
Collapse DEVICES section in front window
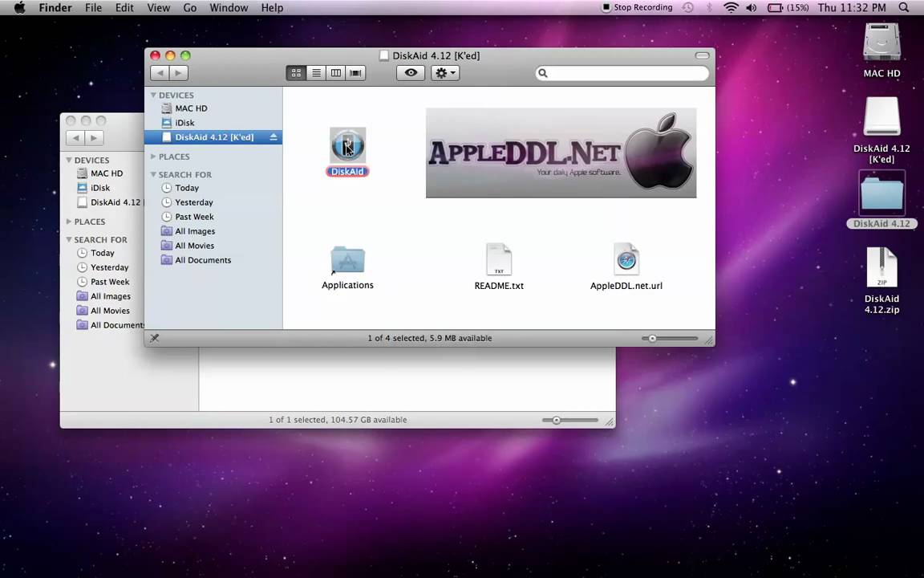153,95
